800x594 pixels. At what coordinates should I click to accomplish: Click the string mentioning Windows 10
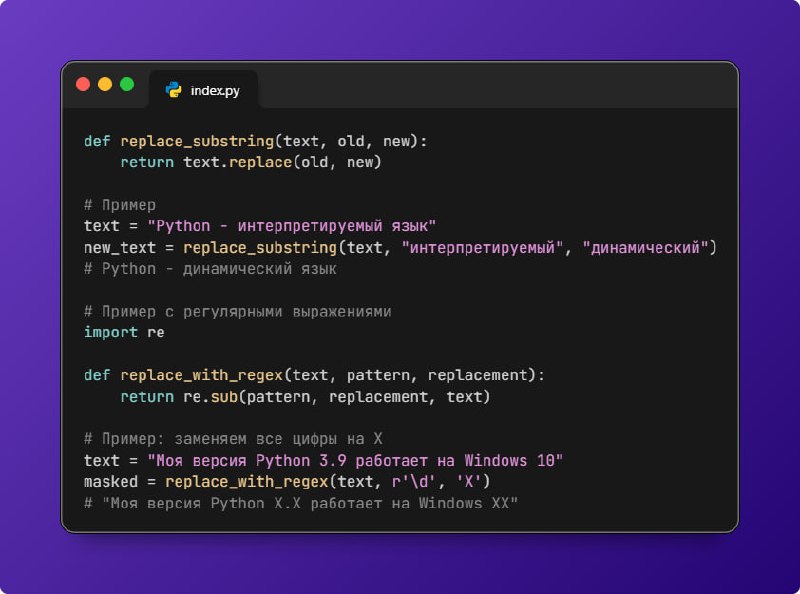(x=355, y=461)
